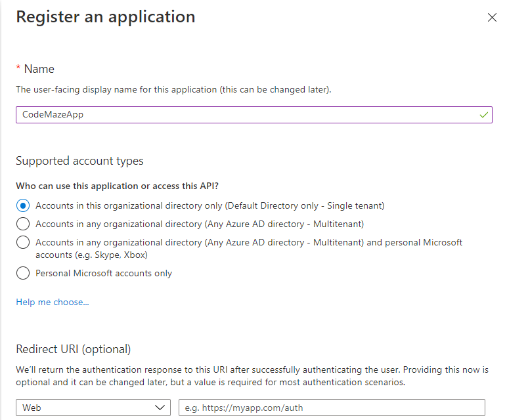Click the 'Default Directory only - Single tenant' label text
The image size is (507, 420).
click(x=305, y=205)
